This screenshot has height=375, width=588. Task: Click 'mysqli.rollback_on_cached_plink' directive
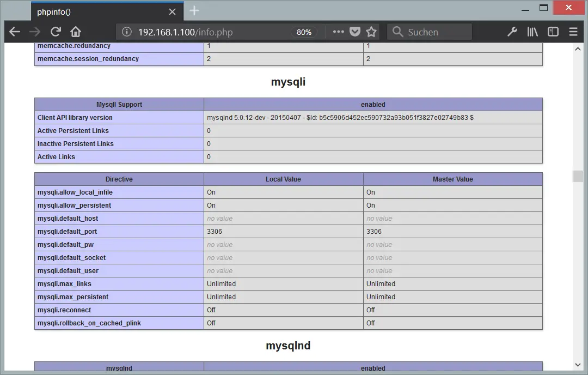89,323
